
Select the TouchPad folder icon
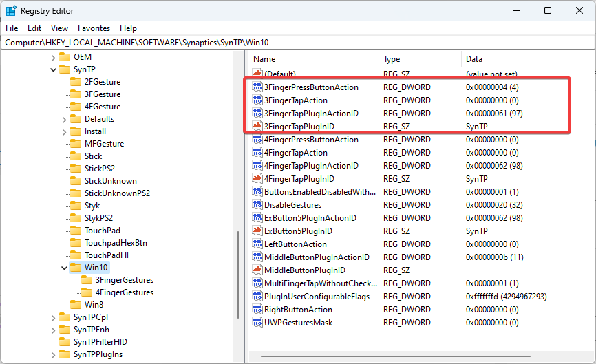coord(76,231)
